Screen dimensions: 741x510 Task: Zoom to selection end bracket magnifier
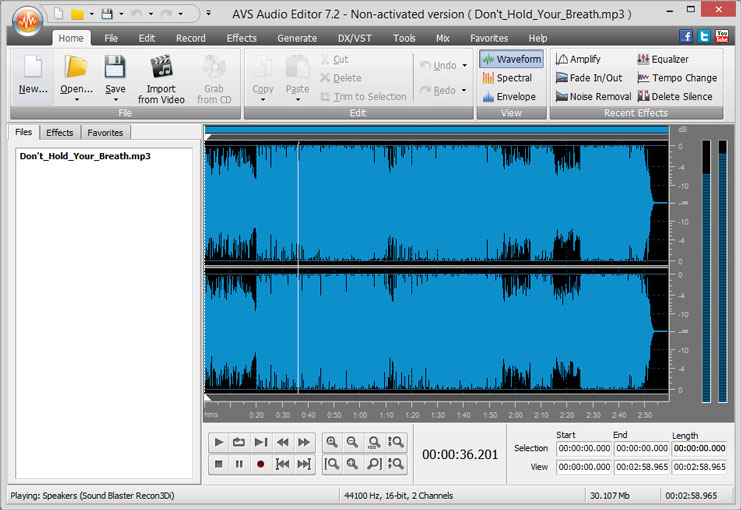point(374,464)
